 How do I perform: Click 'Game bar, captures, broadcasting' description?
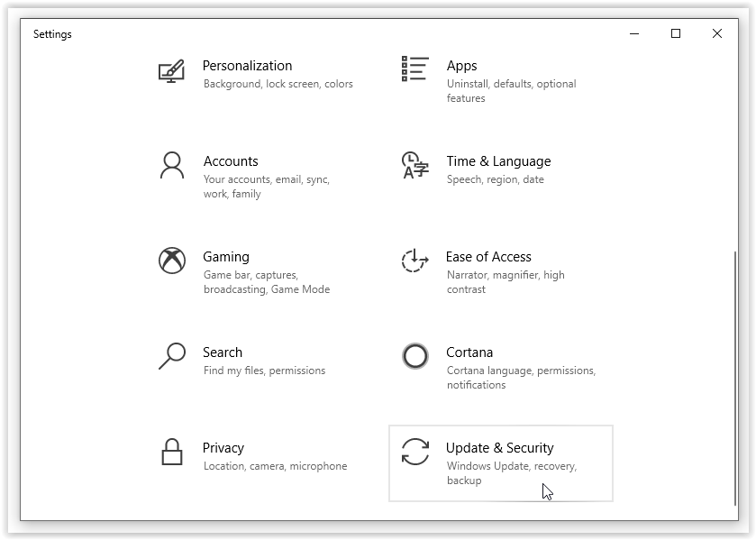click(267, 282)
